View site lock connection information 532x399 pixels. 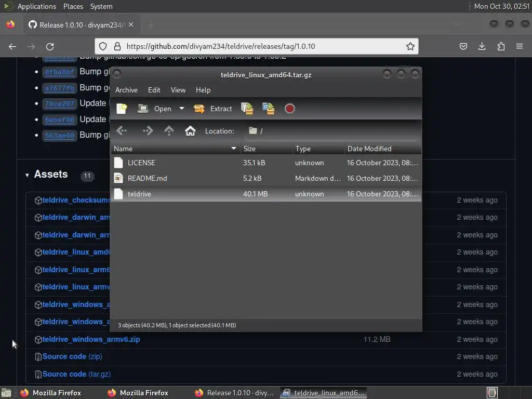tap(117, 46)
